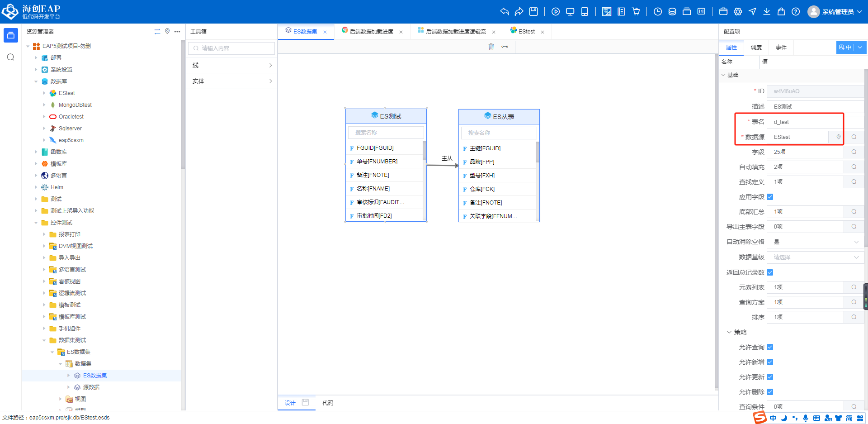Expand the 线 section in toolbox
This screenshot has height=424, width=868.
232,65
